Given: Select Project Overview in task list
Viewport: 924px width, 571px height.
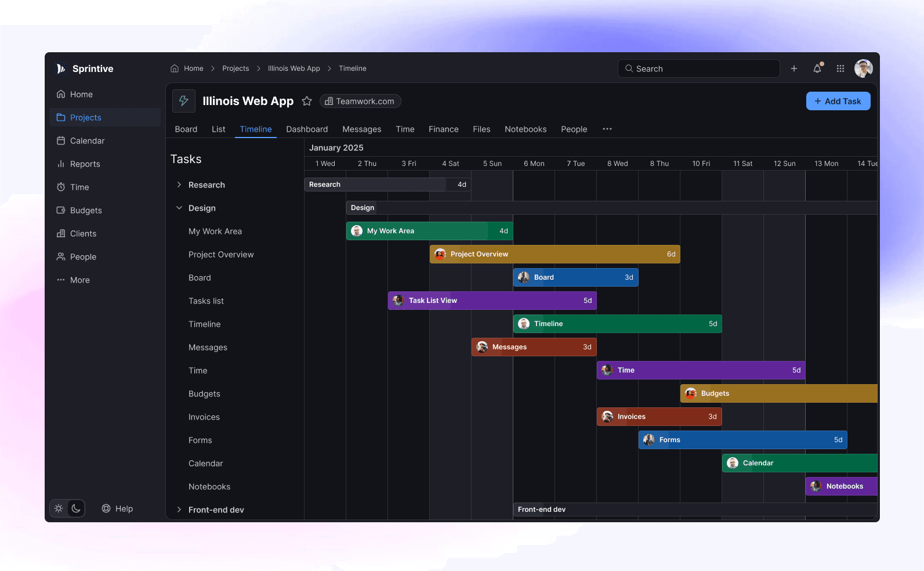Looking at the screenshot, I should [x=221, y=254].
